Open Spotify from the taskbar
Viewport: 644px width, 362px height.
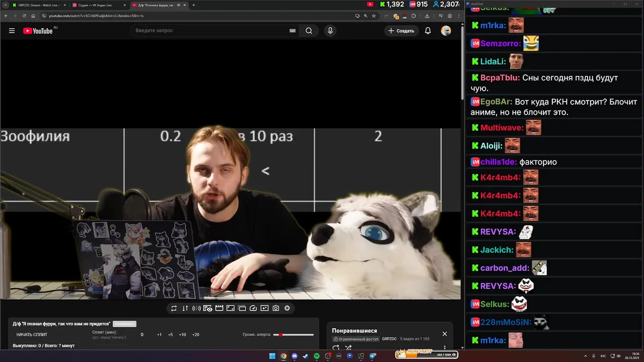[316, 356]
